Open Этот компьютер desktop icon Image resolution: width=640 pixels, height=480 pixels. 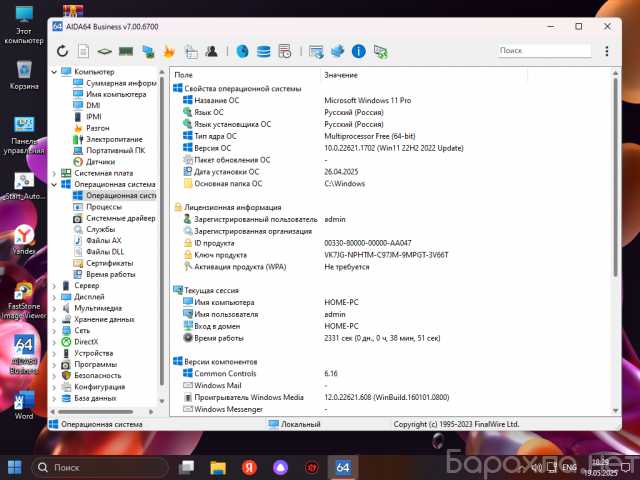(24, 25)
